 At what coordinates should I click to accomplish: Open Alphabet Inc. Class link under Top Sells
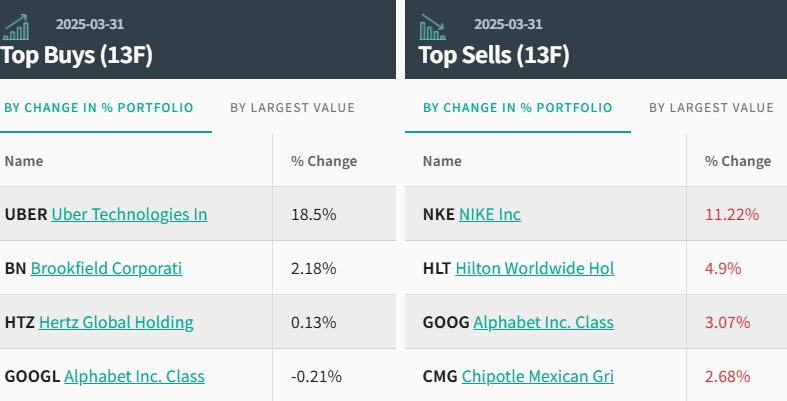pos(543,322)
